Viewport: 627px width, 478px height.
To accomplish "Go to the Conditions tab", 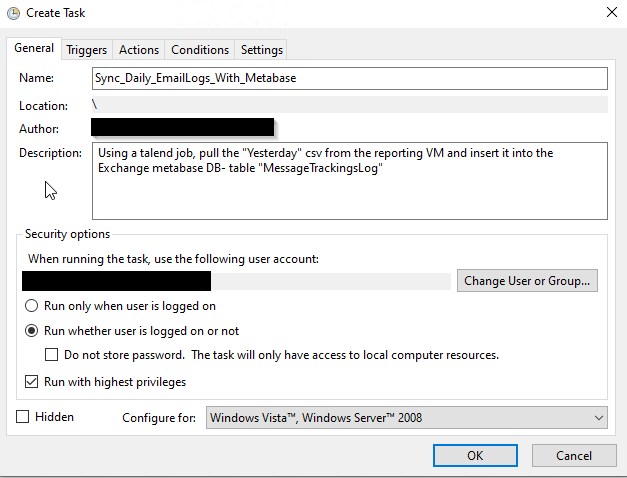I will coord(200,50).
